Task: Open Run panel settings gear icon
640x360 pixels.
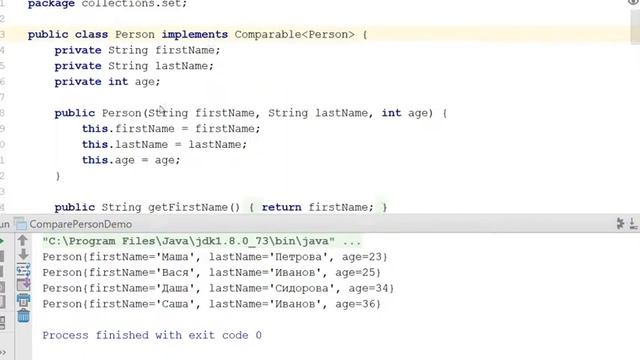Action: [x=620, y=224]
